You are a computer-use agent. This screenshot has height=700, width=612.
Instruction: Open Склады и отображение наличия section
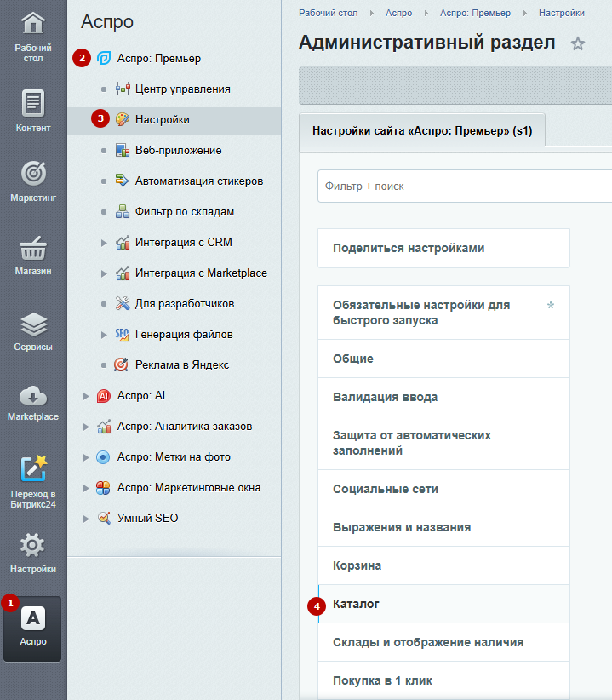(x=443, y=642)
